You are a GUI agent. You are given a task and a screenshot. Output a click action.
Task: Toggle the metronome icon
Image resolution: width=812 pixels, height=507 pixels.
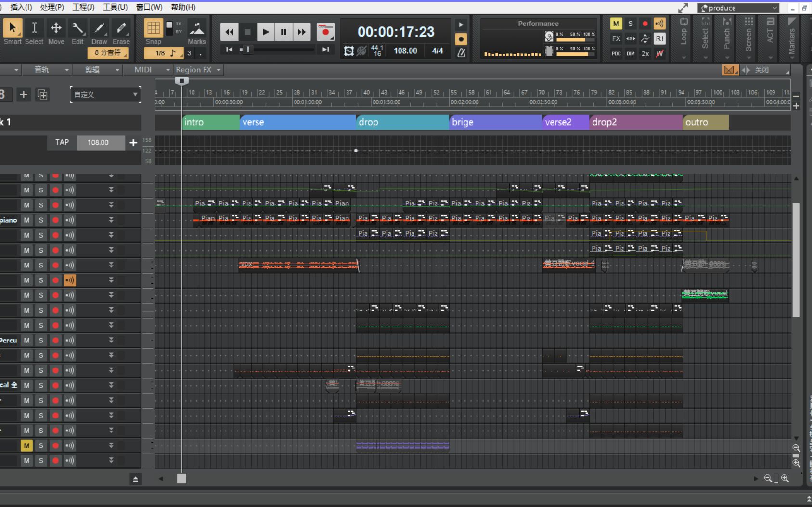(x=461, y=53)
